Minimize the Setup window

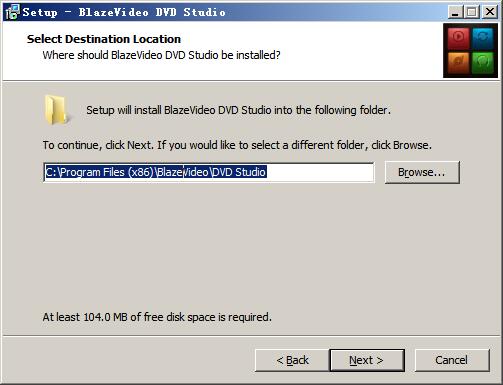pyautogui.click(x=455, y=12)
